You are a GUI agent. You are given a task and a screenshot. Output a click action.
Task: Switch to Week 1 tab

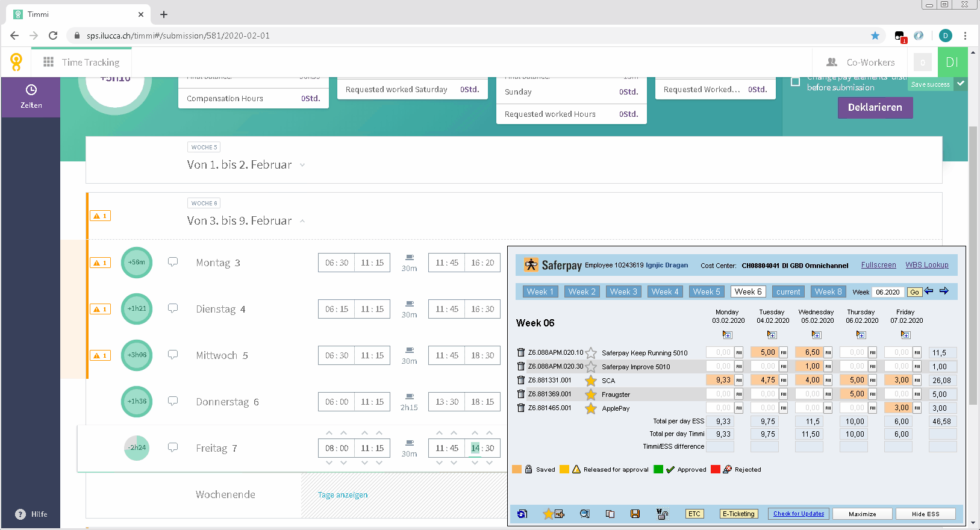pos(540,291)
